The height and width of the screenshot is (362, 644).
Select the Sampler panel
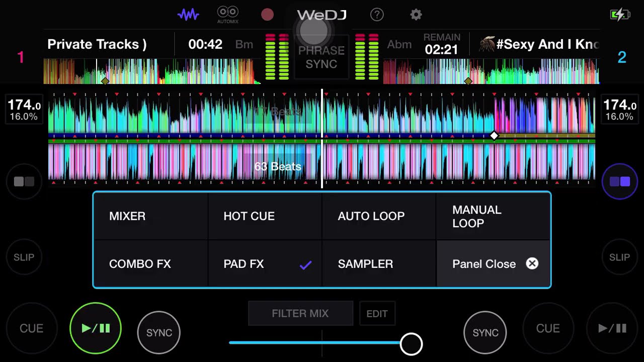(379, 263)
